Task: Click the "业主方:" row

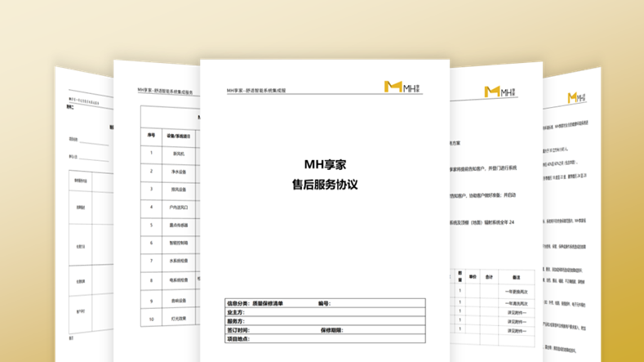Action: coord(325,312)
